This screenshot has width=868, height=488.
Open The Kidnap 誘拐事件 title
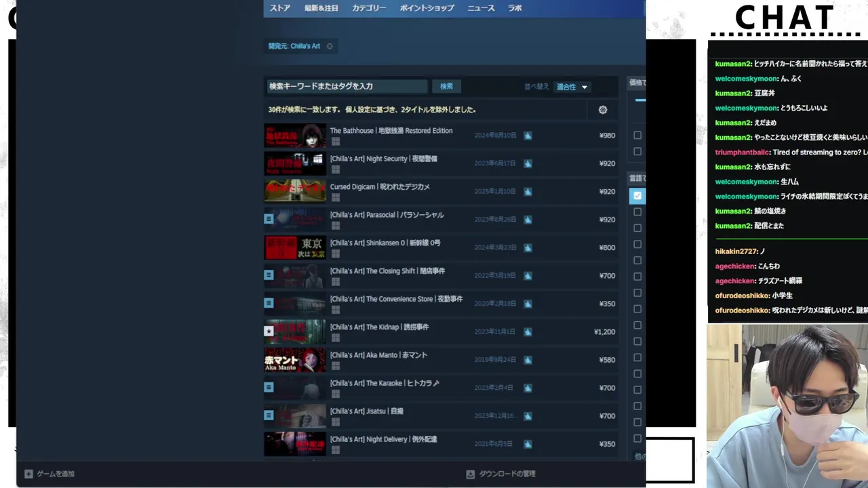(x=380, y=327)
